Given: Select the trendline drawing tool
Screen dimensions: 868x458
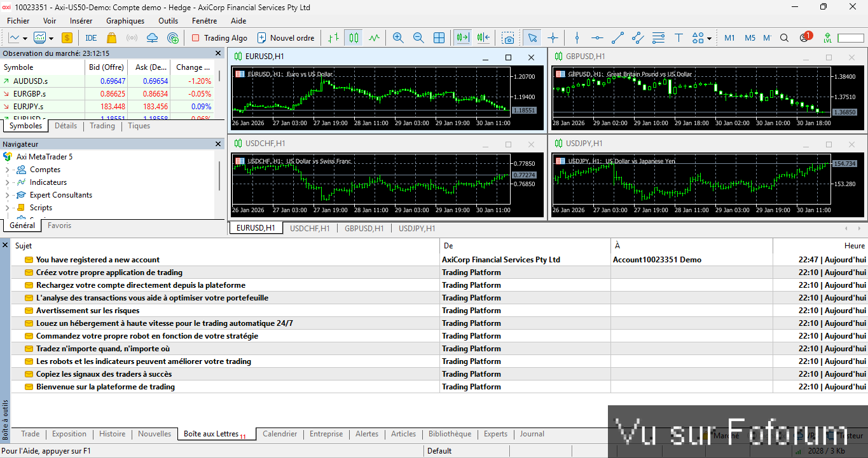Looking at the screenshot, I should (617, 38).
